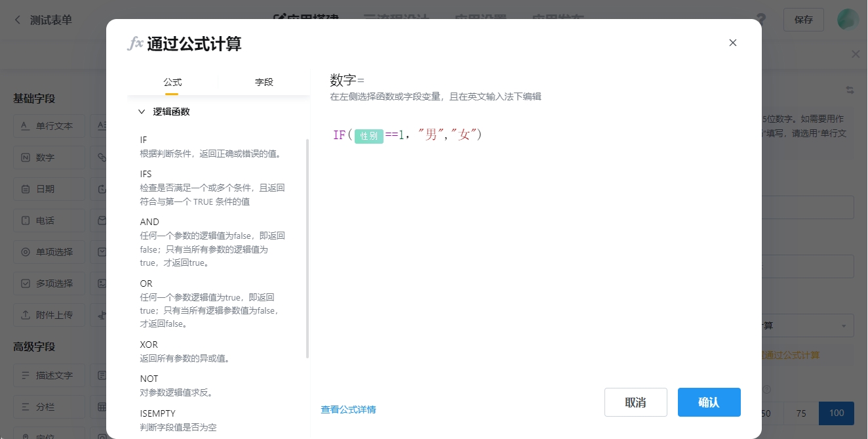Select the 单项选择 radio field
868x439 pixels.
pyautogui.click(x=49, y=252)
